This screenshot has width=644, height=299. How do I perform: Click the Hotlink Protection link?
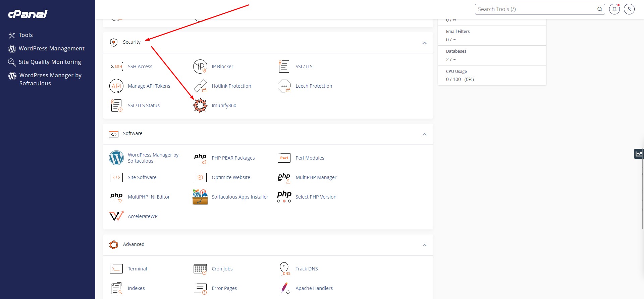click(231, 86)
